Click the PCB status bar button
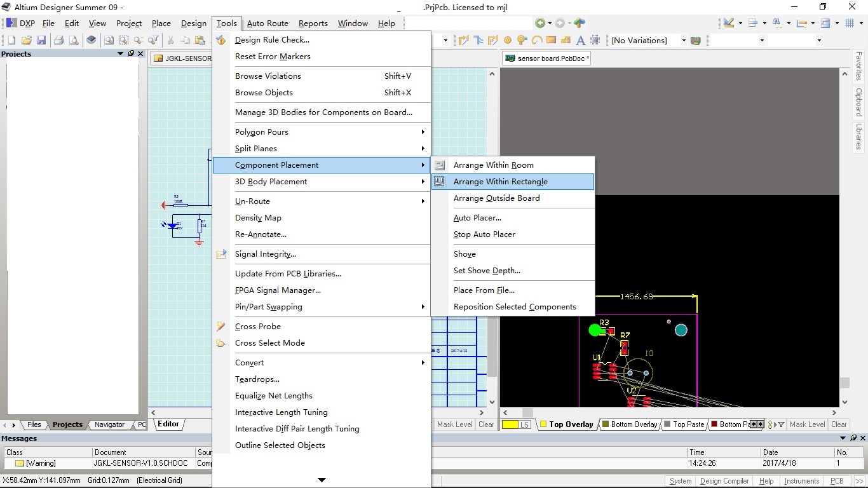Screen dimensions: 868x488 click(x=837, y=481)
